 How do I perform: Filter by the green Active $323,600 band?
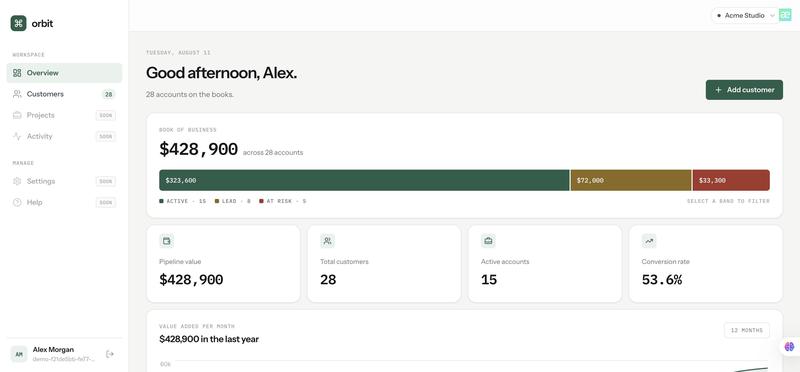[x=364, y=180]
